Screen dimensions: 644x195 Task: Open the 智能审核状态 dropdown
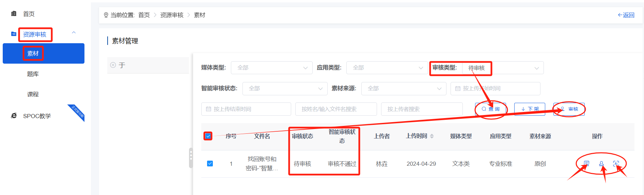pyautogui.click(x=285, y=88)
